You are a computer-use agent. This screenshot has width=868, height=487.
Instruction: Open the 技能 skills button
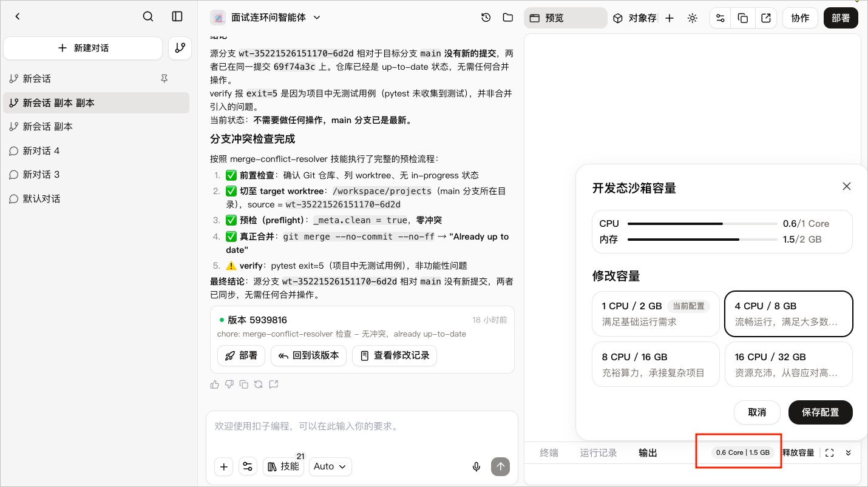[x=283, y=466]
